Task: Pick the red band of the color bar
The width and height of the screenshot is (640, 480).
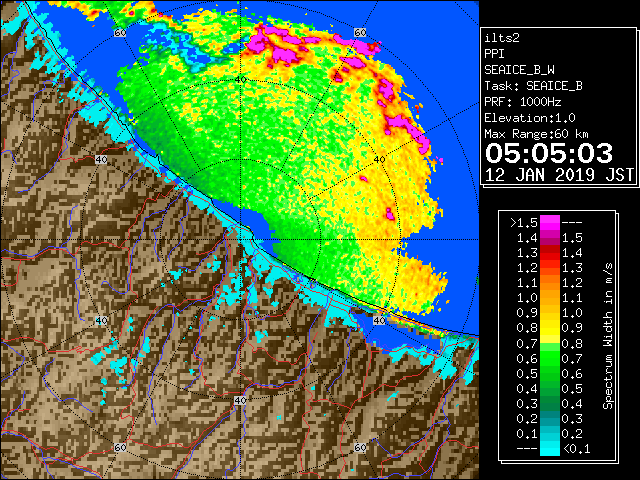Action: point(550,253)
